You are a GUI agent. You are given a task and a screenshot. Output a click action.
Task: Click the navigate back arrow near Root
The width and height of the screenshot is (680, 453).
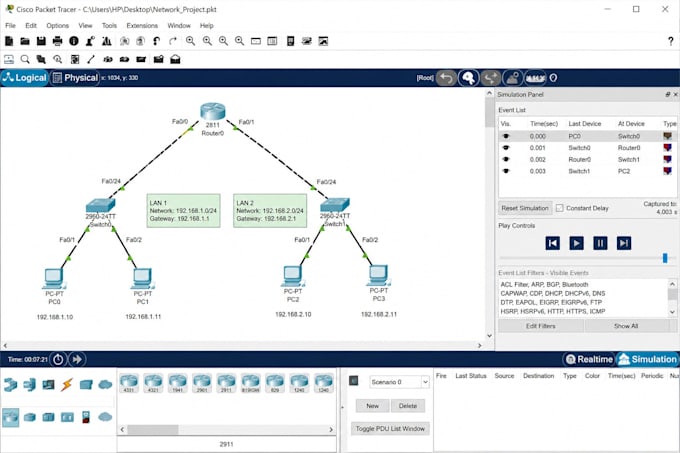pyautogui.click(x=446, y=78)
